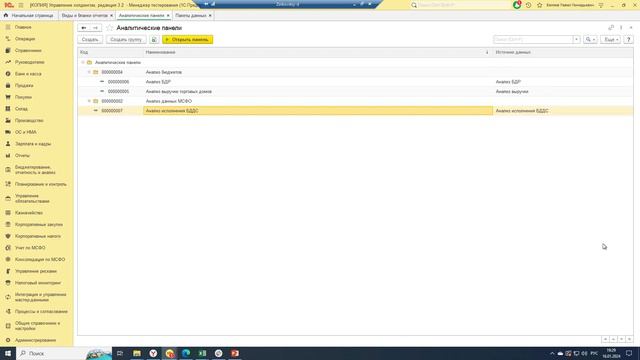
Task: Switch to Начальная страница tab
Action: coord(29,16)
